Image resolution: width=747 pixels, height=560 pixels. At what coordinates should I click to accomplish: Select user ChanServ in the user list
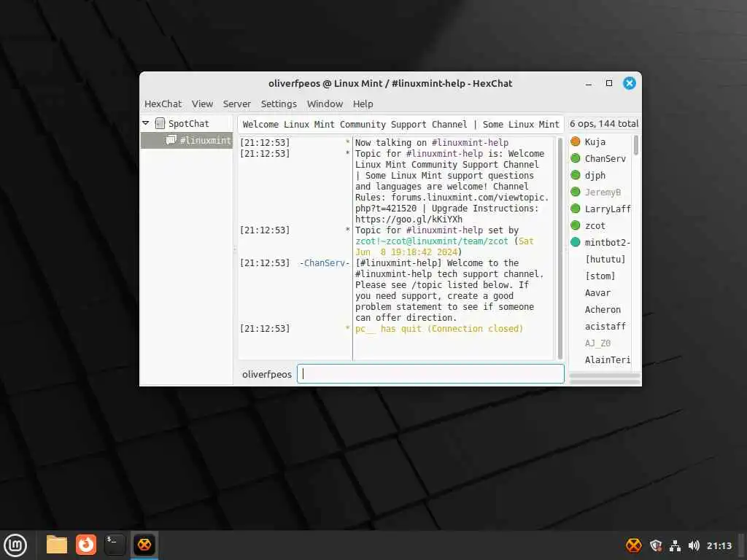pyautogui.click(x=605, y=158)
